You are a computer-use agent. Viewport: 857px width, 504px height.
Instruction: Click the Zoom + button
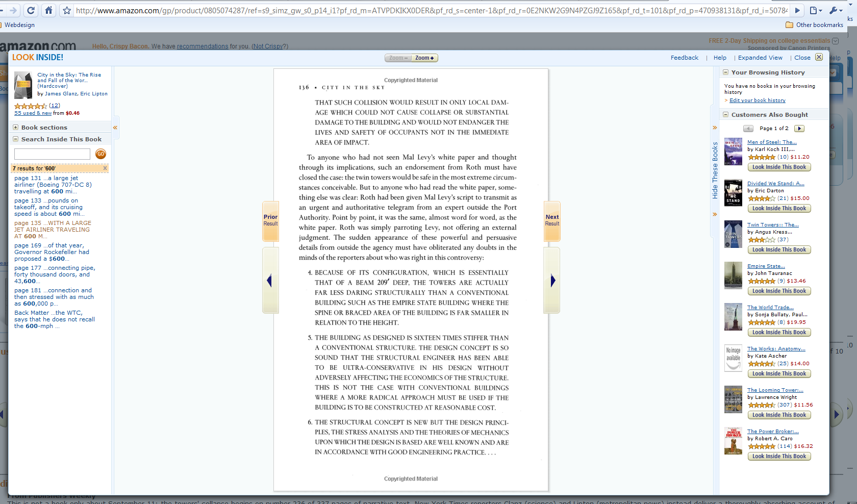424,58
